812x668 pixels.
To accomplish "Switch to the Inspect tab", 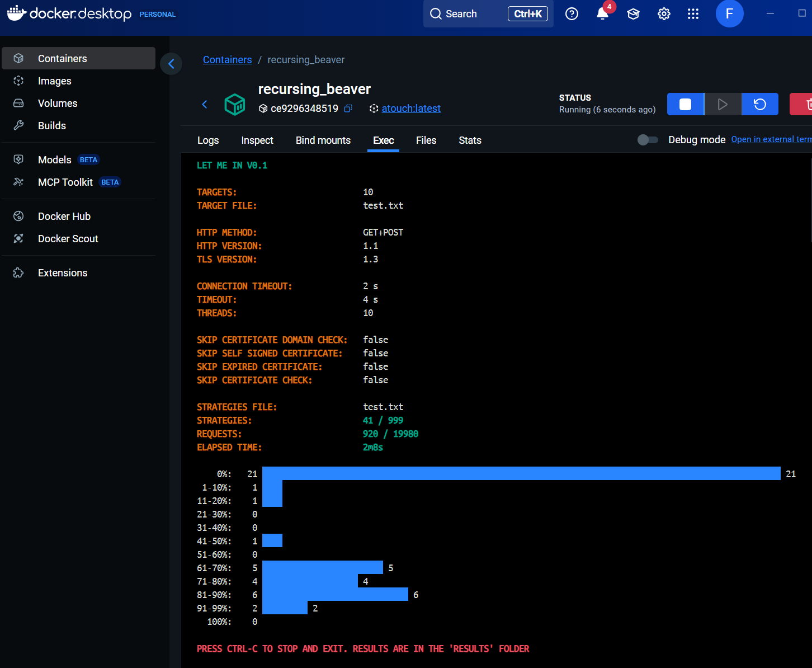I will tap(257, 140).
